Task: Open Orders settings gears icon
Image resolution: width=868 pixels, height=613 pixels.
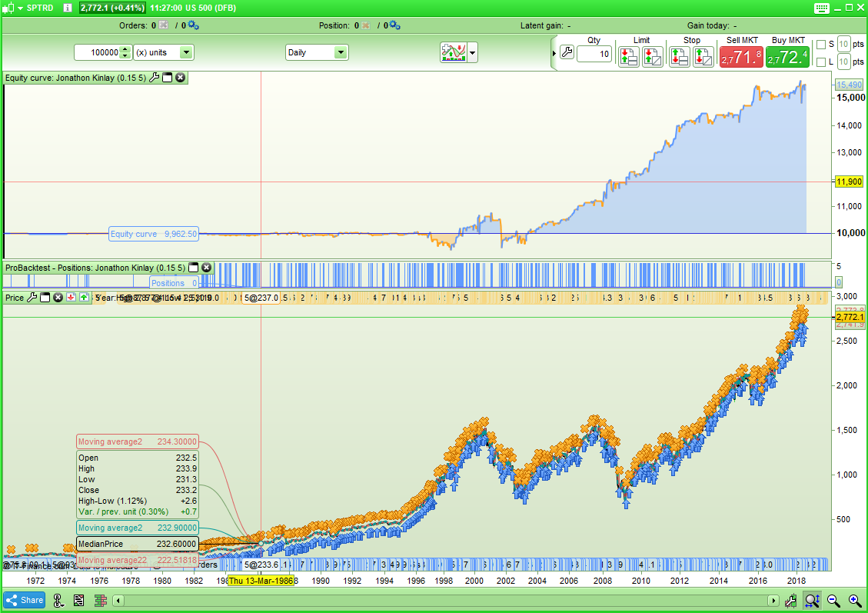Action: (x=193, y=25)
